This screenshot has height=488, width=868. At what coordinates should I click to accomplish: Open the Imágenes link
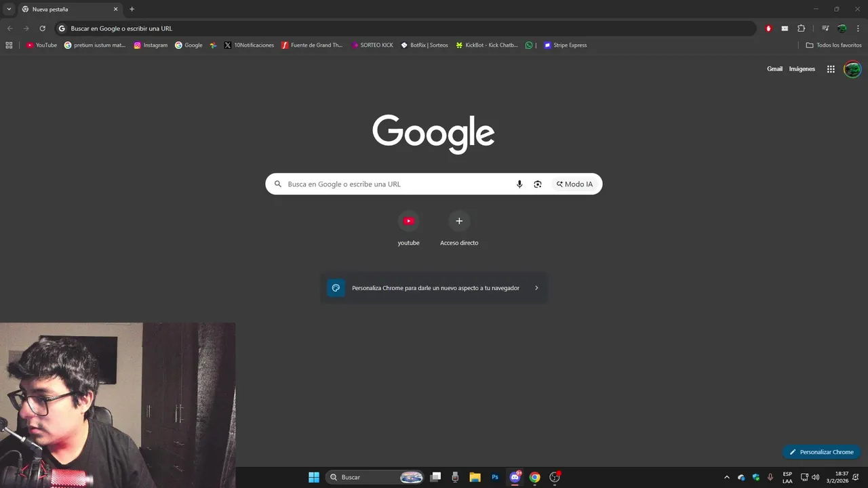802,69
